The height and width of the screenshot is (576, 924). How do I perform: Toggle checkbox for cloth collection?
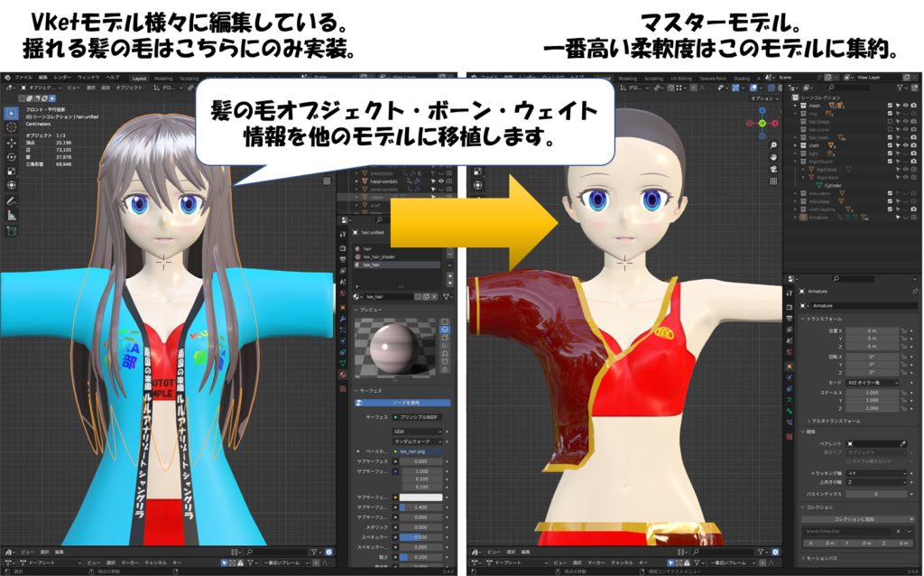(x=890, y=145)
